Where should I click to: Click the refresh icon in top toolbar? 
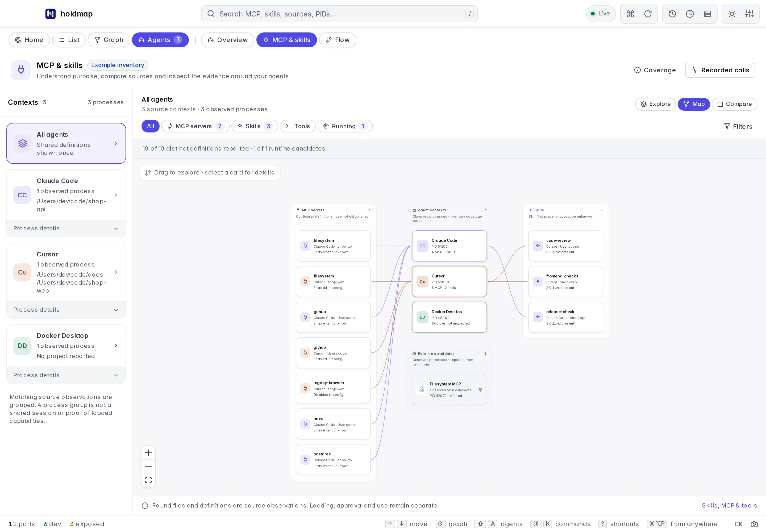point(648,14)
